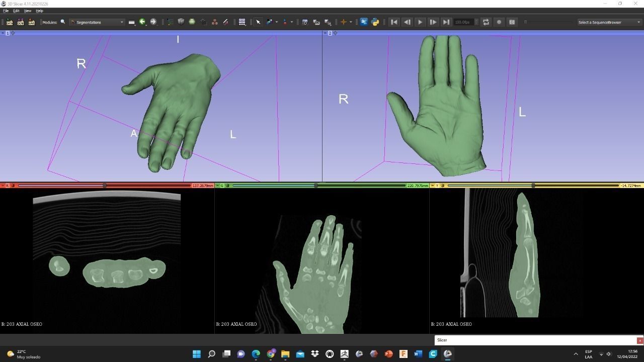Viewport: 644px width, 362px height.
Task: Open module finder magnifier icon
Action: [x=63, y=22]
